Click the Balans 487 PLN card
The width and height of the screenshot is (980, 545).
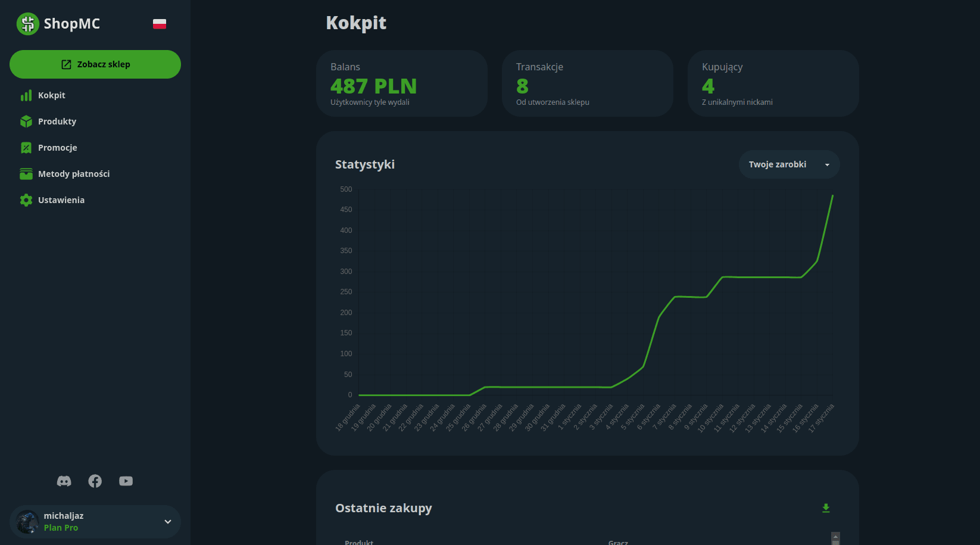401,83
